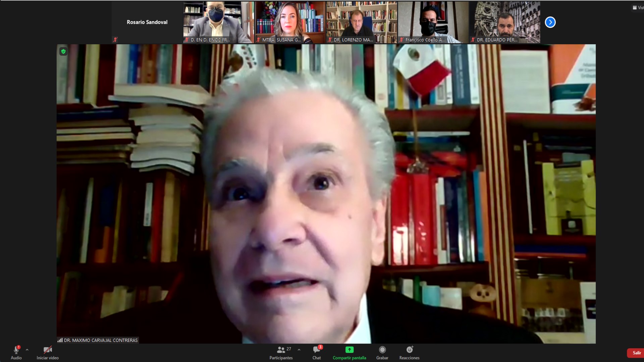The width and height of the screenshot is (644, 362).
Task: Open the Reacciones menu
Action: click(x=409, y=353)
